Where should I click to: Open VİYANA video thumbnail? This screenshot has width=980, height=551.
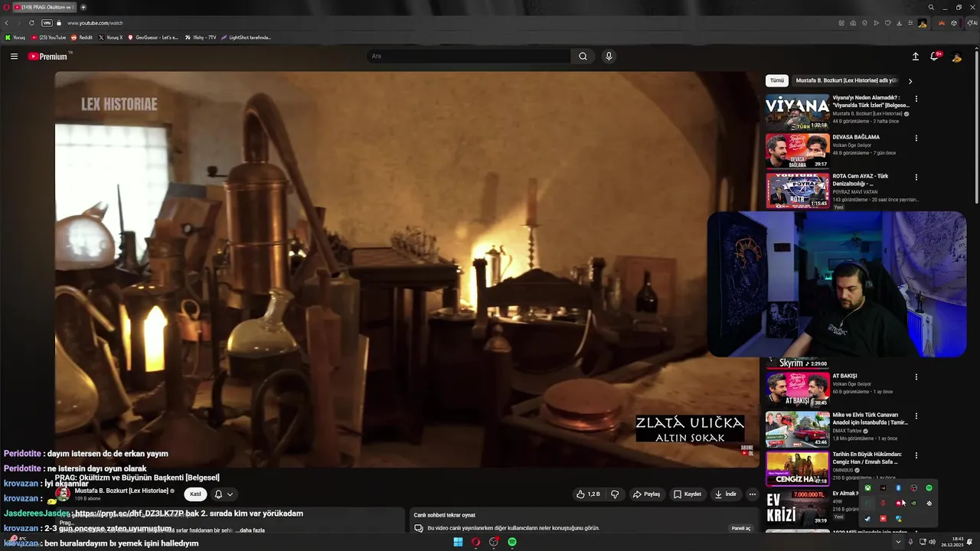(x=798, y=112)
